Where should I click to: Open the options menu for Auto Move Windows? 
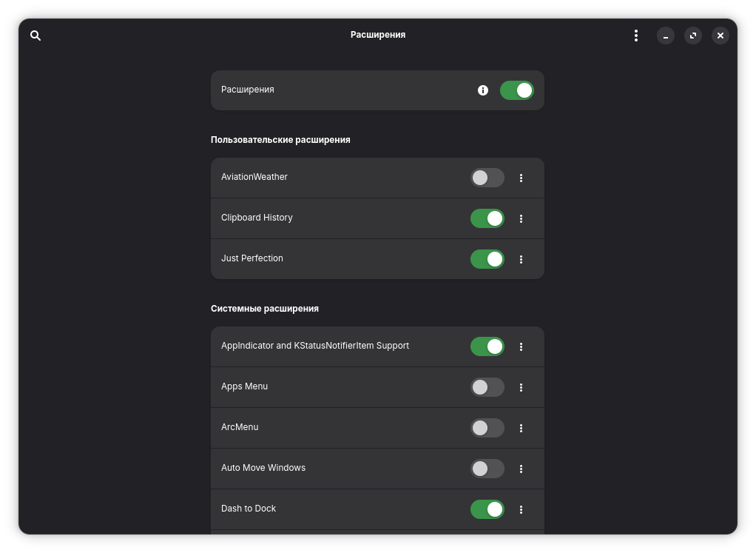pyautogui.click(x=521, y=469)
